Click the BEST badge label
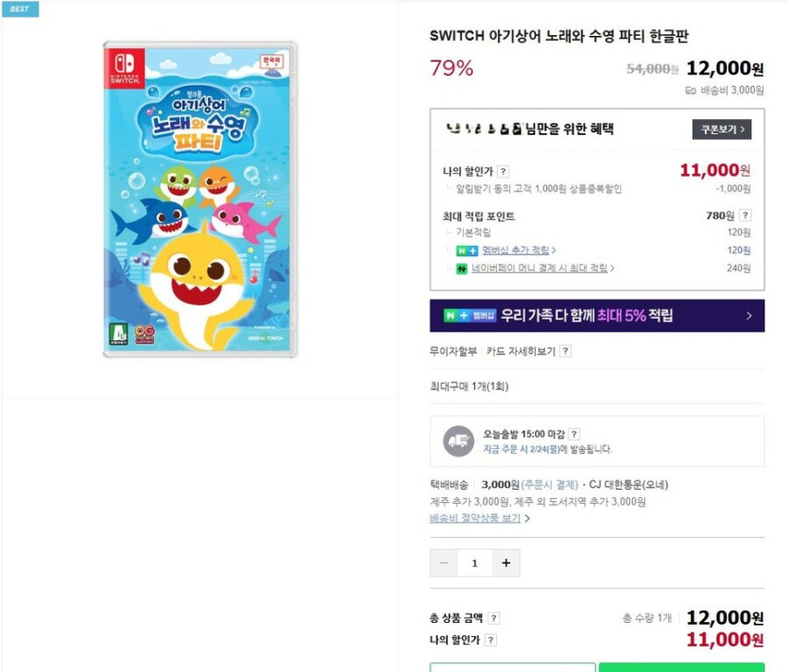The width and height of the screenshot is (789, 672). pos(20,9)
